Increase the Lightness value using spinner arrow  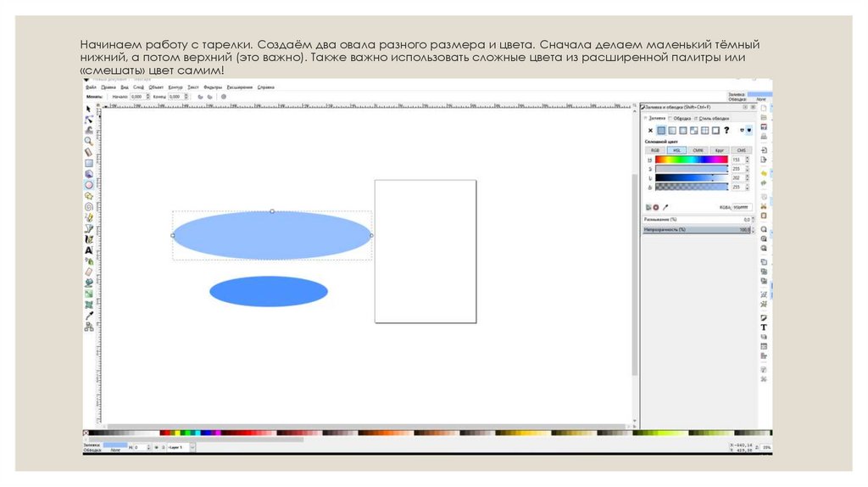pyautogui.click(x=748, y=176)
